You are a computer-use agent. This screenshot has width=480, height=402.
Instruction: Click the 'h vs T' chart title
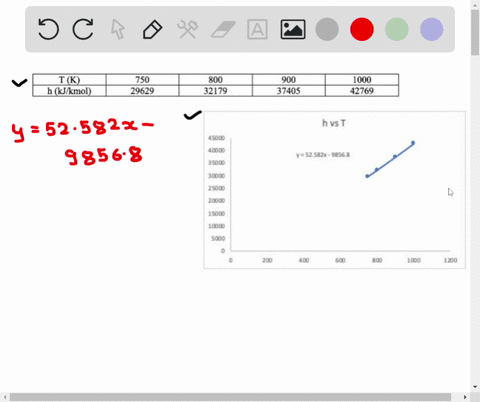334,123
